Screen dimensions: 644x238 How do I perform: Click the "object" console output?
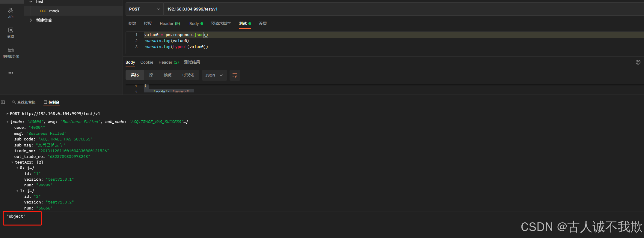coord(16,216)
